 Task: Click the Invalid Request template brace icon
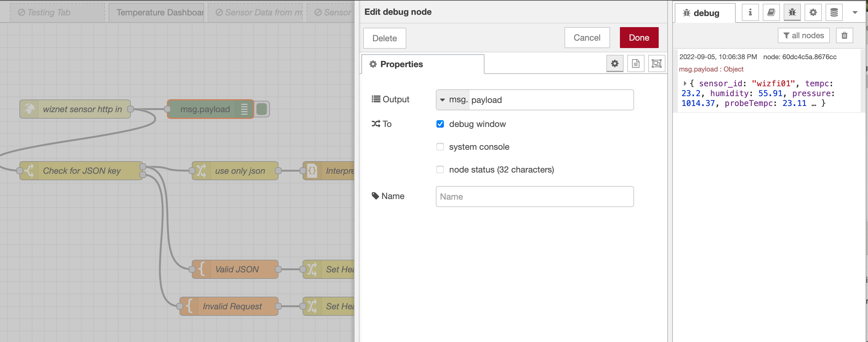tap(189, 306)
